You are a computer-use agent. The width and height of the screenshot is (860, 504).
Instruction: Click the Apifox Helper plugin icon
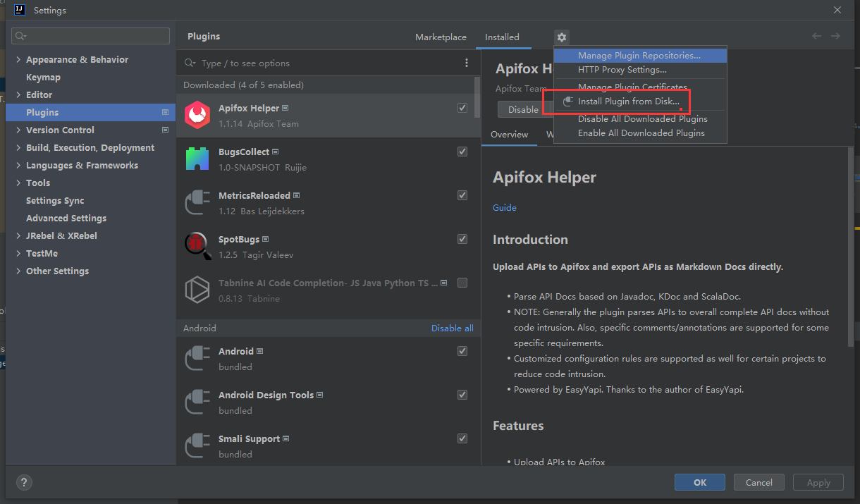click(197, 115)
